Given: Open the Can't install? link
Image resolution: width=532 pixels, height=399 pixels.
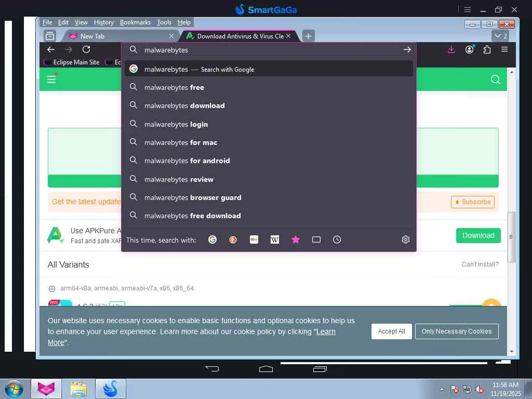Looking at the screenshot, I should pyautogui.click(x=480, y=264).
